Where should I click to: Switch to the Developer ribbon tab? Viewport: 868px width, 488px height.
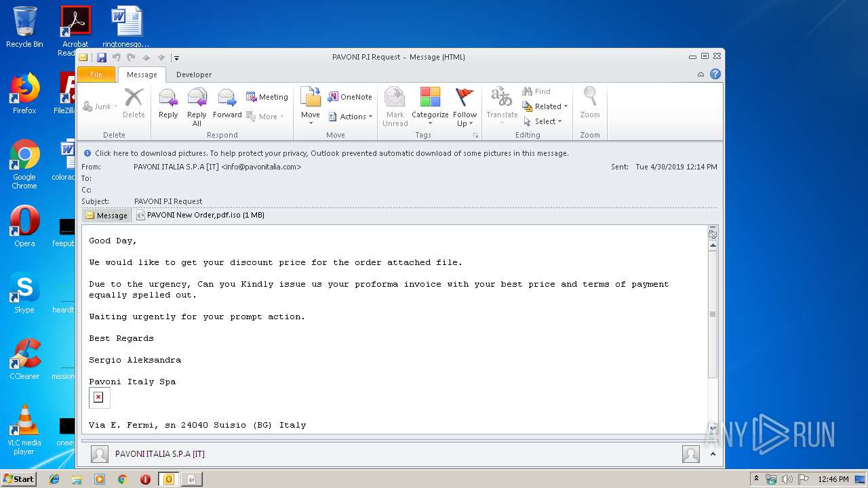click(194, 75)
